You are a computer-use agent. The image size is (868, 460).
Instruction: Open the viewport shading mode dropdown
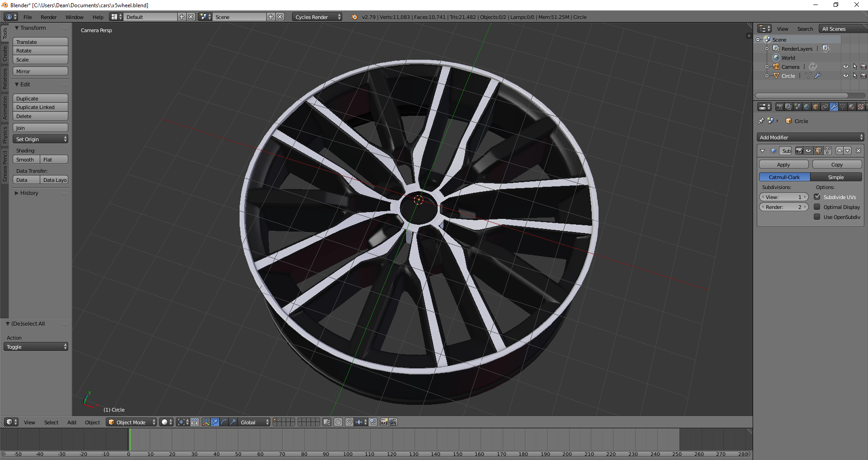166,422
